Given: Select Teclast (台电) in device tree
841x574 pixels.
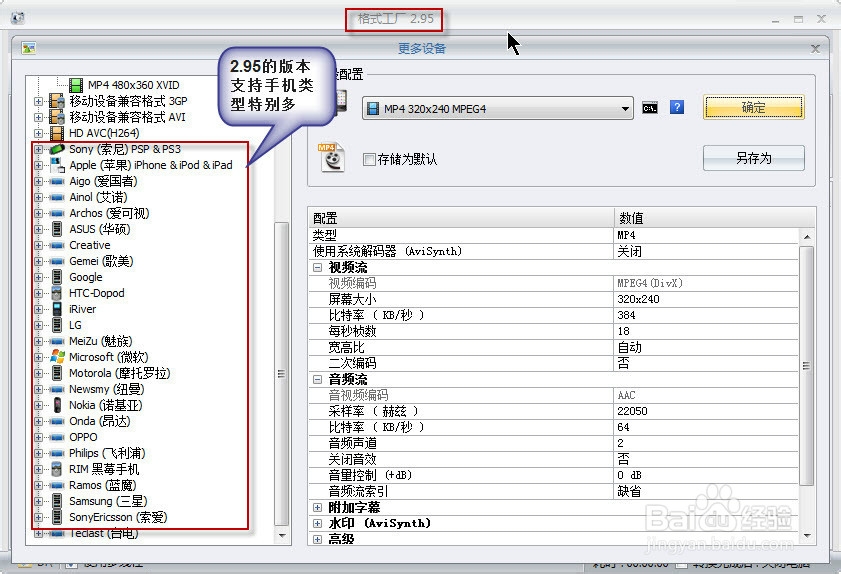Looking at the screenshot, I should click(104, 533).
